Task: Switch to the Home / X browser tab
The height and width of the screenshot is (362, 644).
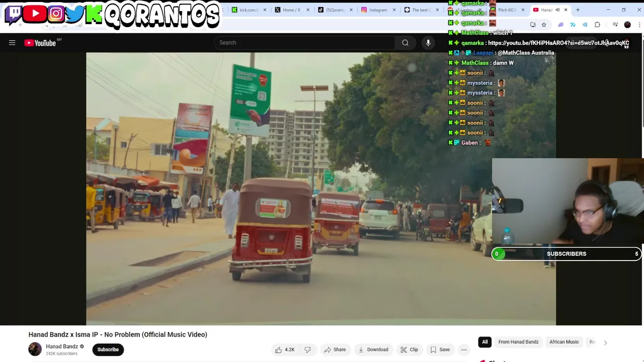Action: 291,10
